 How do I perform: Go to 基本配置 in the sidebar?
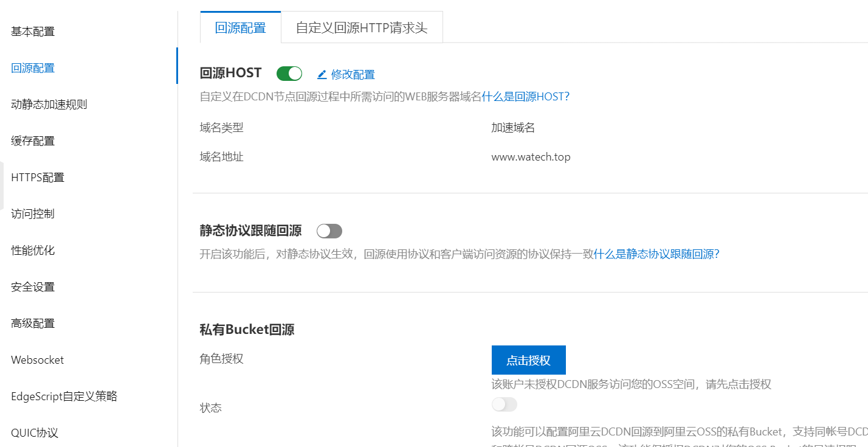click(33, 32)
